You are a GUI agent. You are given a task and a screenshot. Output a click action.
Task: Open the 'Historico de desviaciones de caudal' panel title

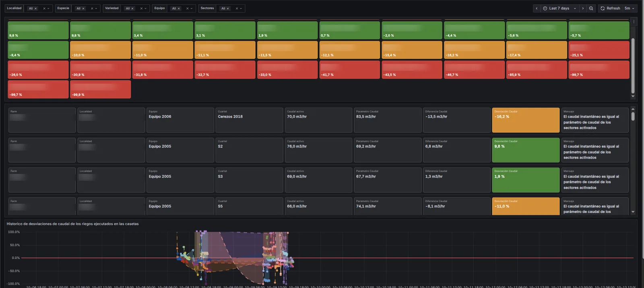(72, 224)
